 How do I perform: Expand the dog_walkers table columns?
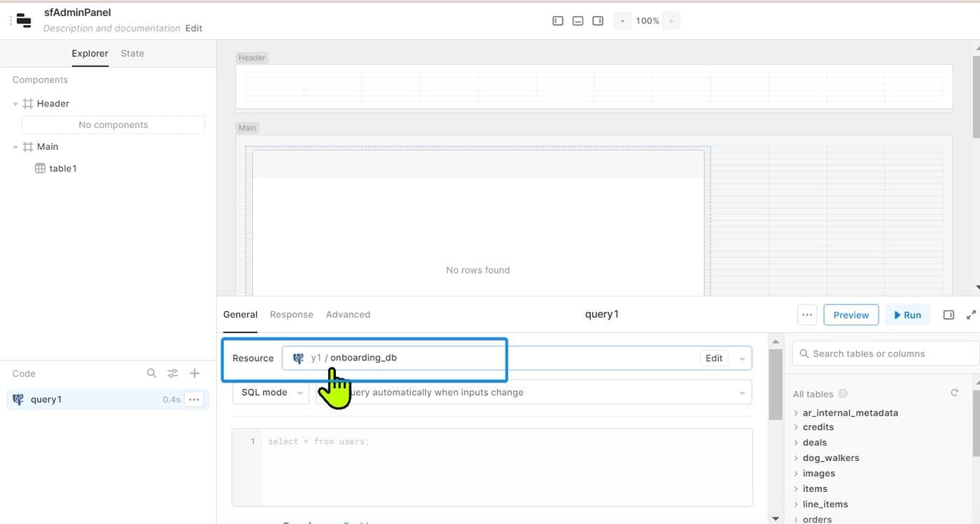coord(797,458)
